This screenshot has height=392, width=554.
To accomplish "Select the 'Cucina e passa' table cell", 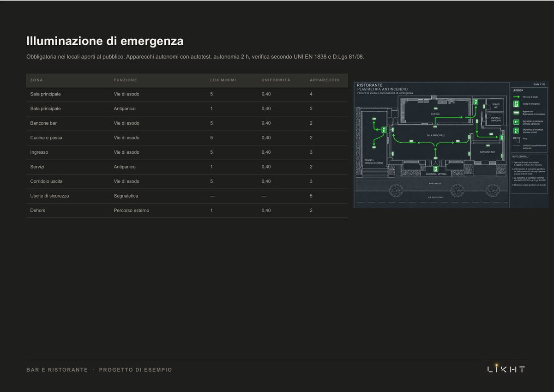I will 46,138.
